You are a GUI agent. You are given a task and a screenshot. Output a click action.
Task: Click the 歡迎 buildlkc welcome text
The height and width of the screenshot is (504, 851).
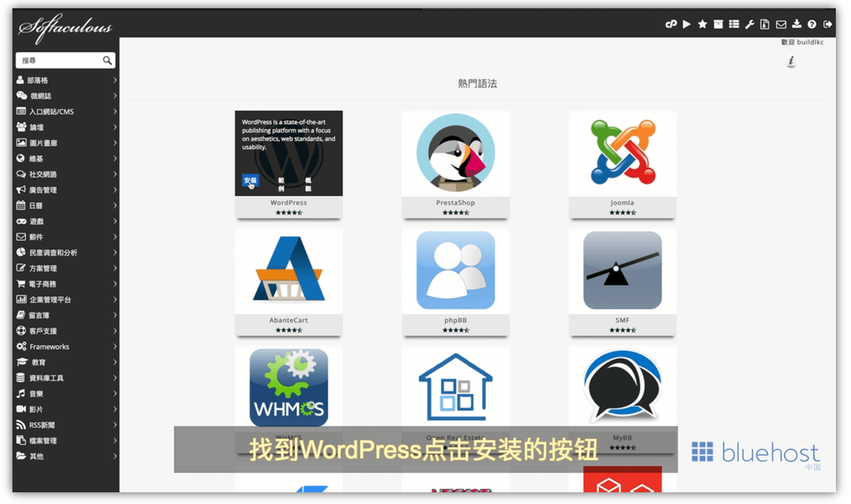point(802,43)
